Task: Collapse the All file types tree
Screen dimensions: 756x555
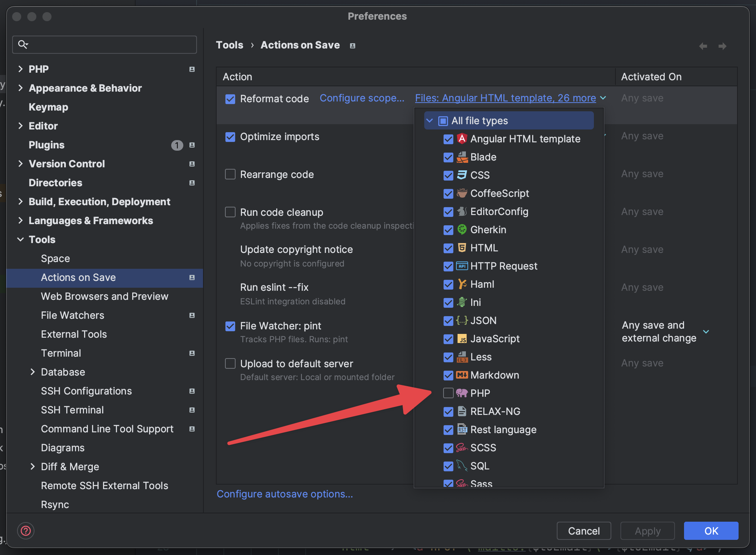Action: [x=430, y=120]
